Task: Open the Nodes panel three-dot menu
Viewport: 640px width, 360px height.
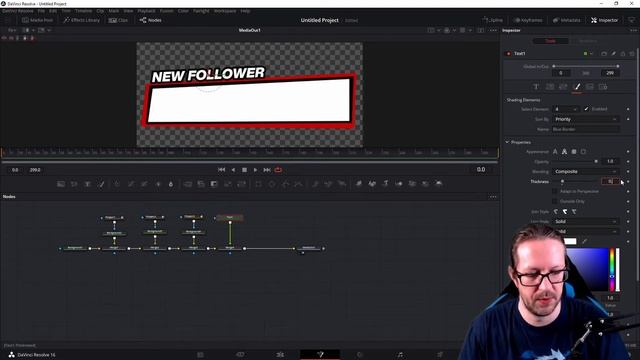Action: coord(493,197)
